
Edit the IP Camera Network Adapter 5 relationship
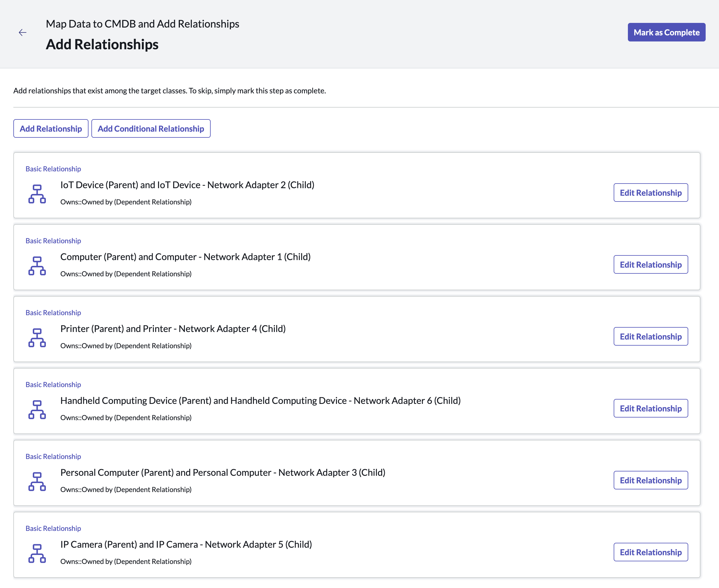pos(650,552)
